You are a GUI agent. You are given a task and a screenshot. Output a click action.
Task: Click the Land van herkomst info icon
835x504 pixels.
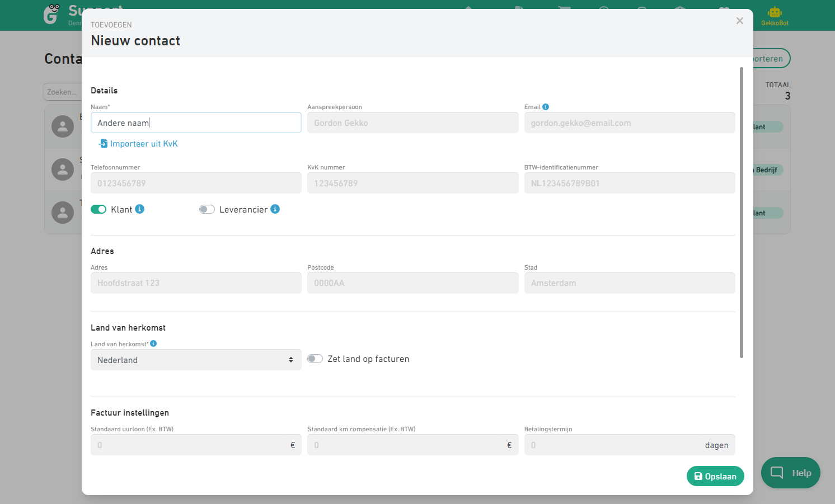click(153, 343)
